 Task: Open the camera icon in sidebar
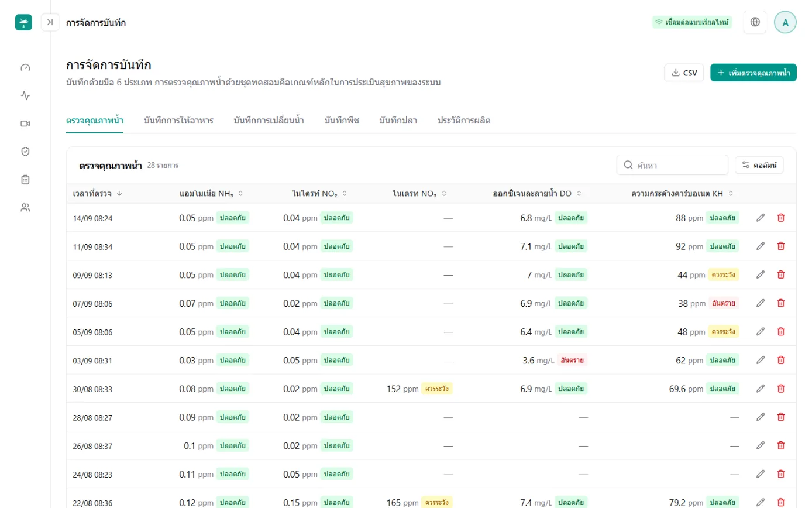pyautogui.click(x=25, y=123)
